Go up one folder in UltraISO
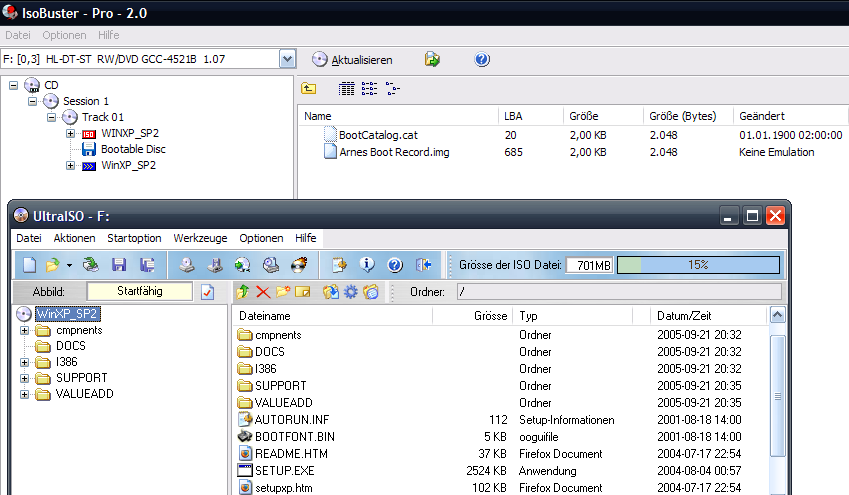This screenshot has width=849, height=495. pyautogui.click(x=243, y=292)
